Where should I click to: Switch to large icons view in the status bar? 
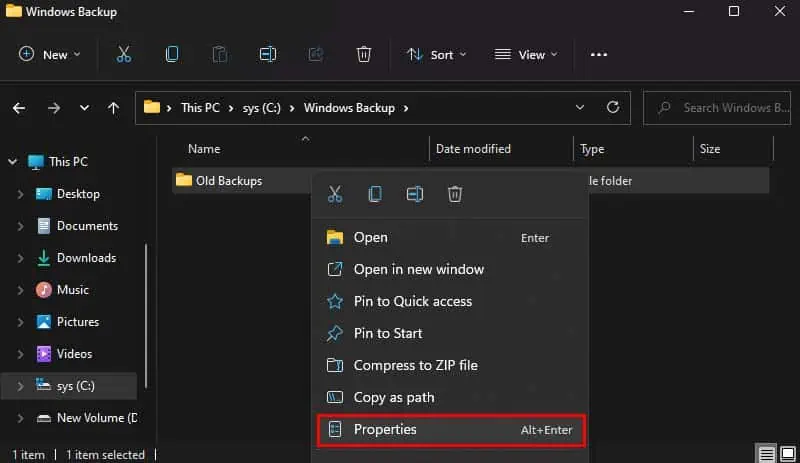click(788, 453)
